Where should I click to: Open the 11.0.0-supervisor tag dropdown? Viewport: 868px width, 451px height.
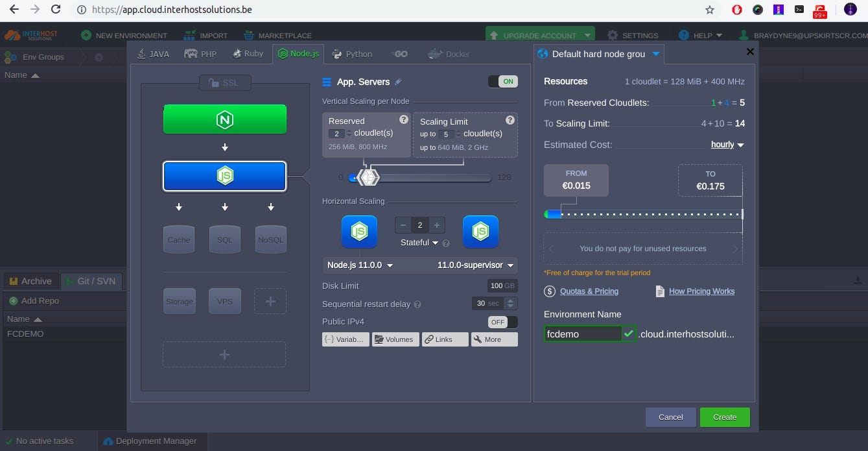point(475,265)
